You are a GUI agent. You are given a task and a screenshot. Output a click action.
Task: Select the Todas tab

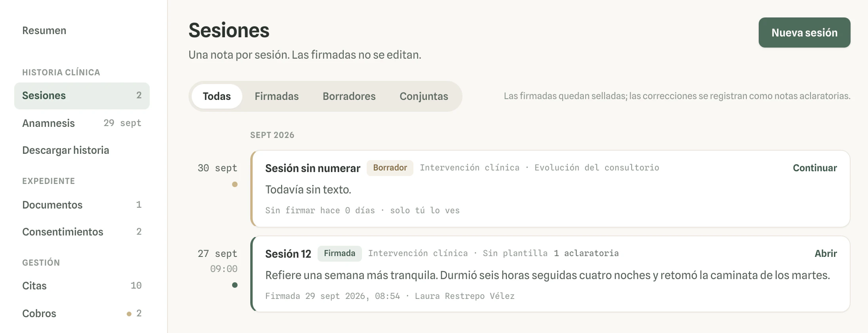(x=217, y=96)
